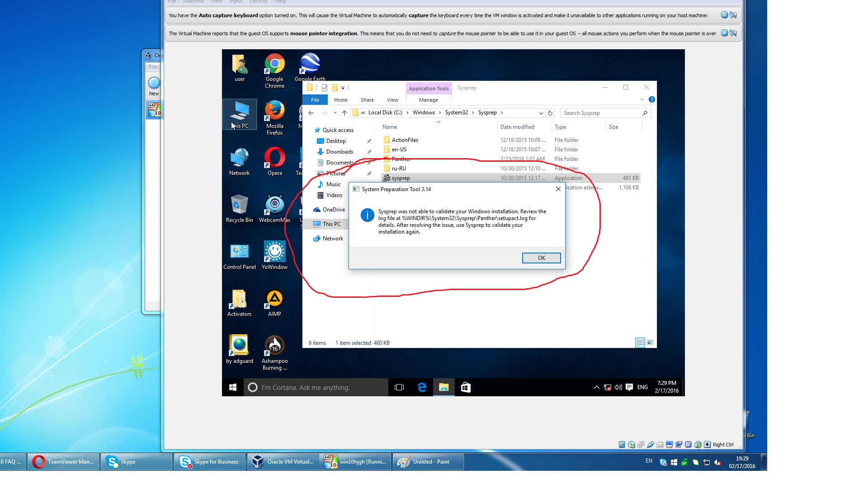Expand the ribbon using the chevron
The width and height of the screenshot is (868, 488).
point(642,99)
